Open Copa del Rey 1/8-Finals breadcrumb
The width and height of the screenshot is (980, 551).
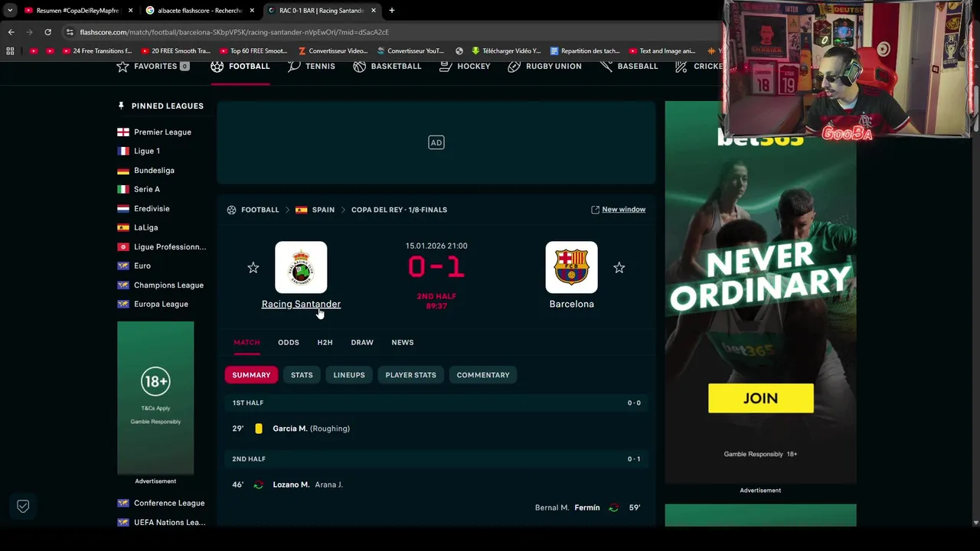399,210
